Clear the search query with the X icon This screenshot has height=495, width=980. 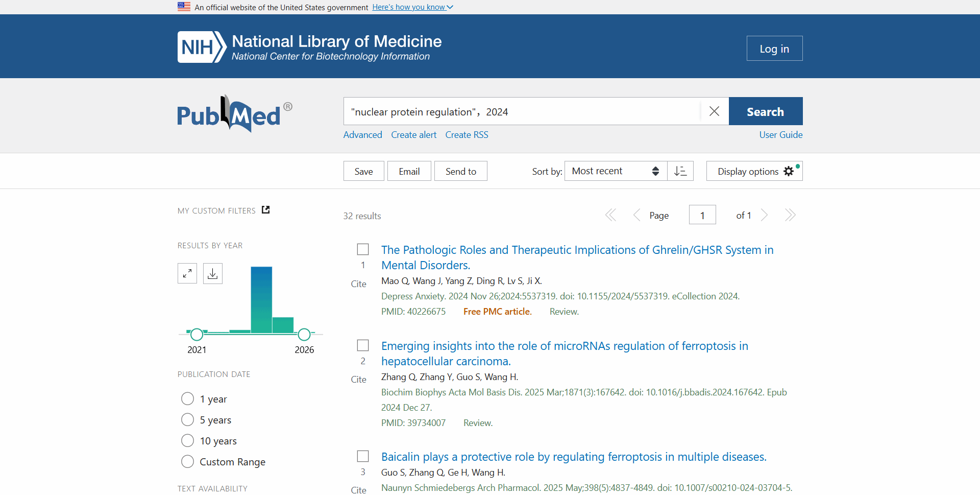714,111
